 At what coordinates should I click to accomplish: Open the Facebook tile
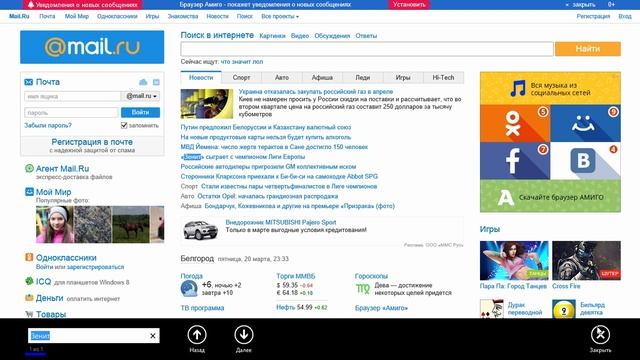(515, 161)
